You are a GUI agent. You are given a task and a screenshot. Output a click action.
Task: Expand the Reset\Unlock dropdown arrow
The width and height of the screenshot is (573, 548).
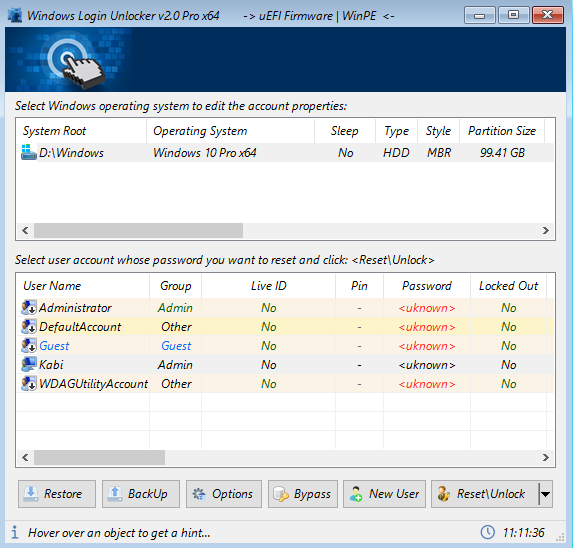point(546,494)
